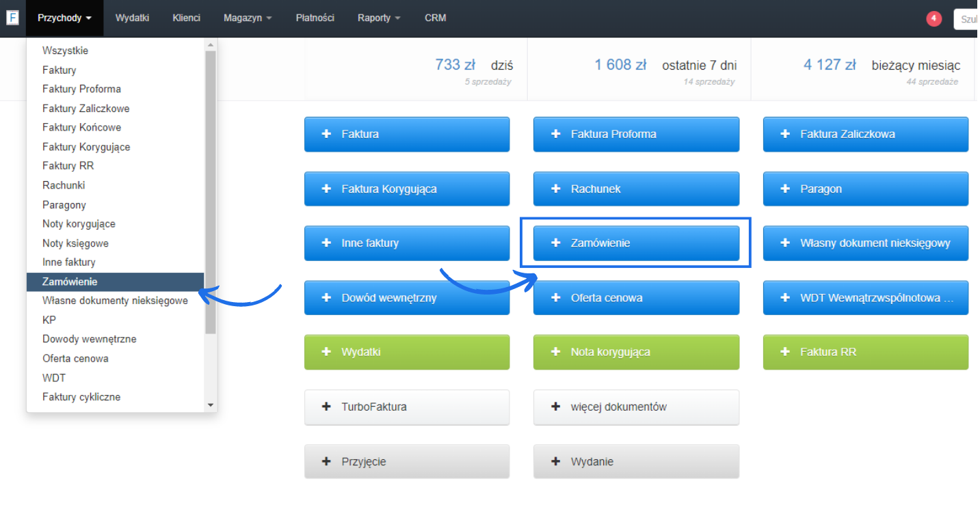Open current month 4 127 zł figure

tap(830, 65)
